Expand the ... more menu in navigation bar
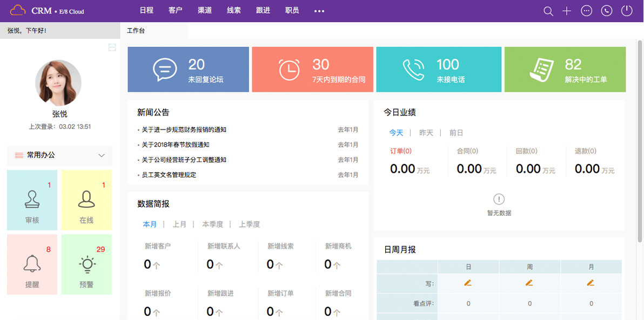The height and width of the screenshot is (320, 644). pyautogui.click(x=319, y=10)
